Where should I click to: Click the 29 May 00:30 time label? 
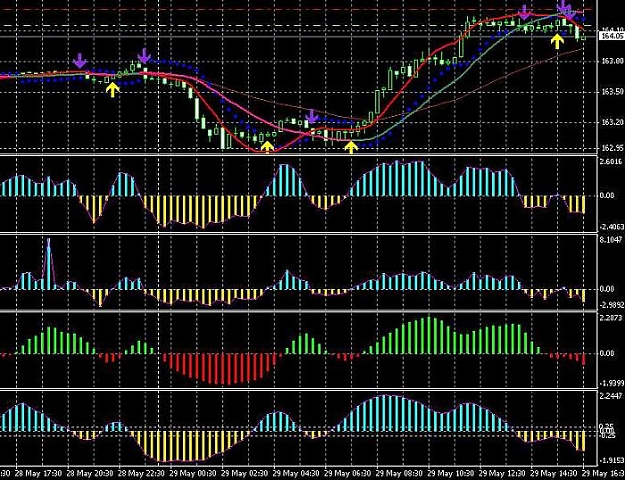click(192, 474)
